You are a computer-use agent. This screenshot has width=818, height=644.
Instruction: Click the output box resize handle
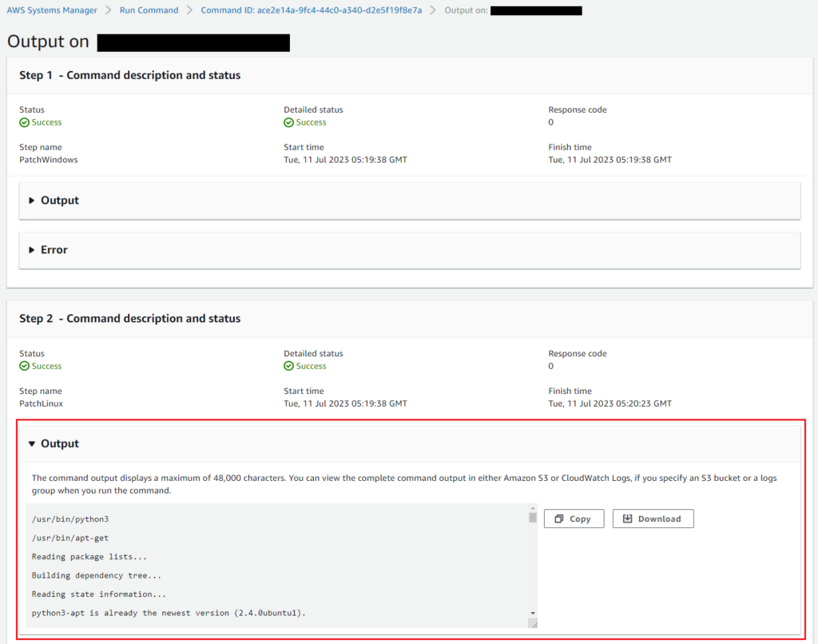pos(533,623)
